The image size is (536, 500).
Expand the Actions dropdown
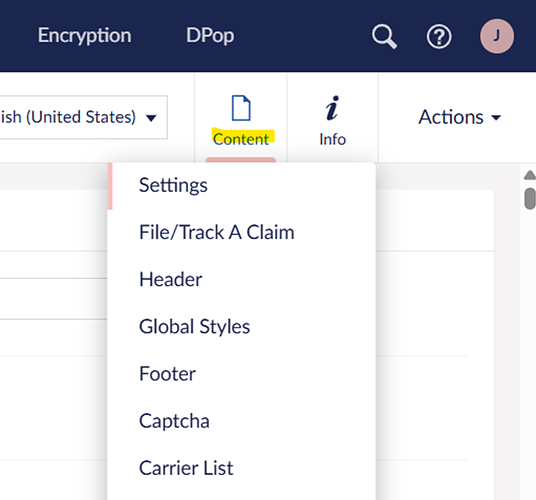(x=459, y=117)
